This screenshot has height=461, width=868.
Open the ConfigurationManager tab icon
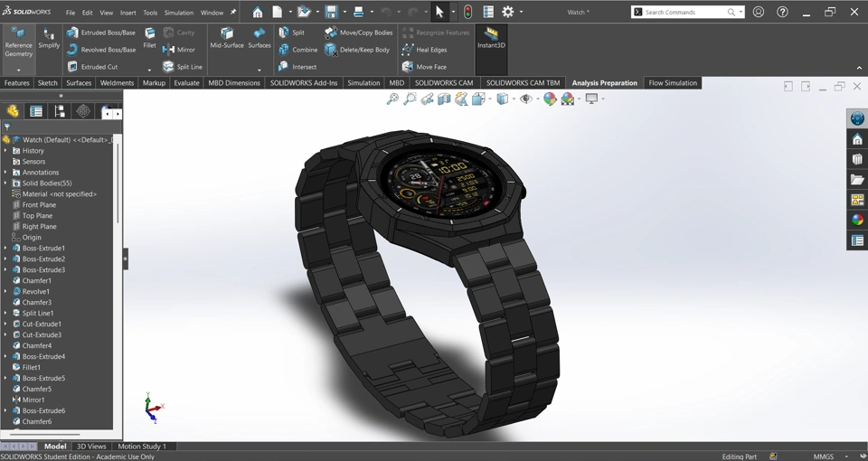[x=60, y=111]
